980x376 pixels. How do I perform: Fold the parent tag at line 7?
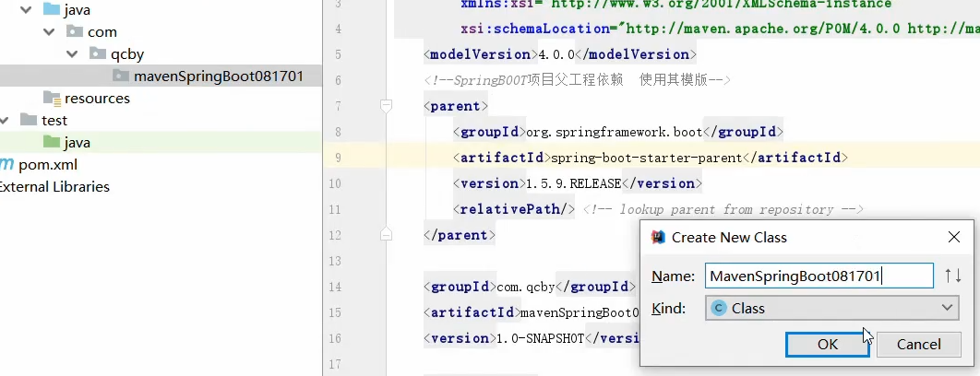(x=387, y=106)
